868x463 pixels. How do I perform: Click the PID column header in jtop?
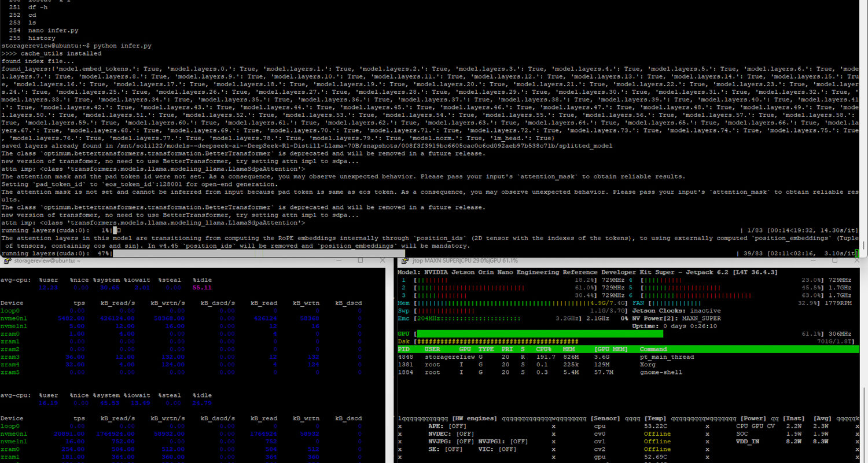[x=404, y=350]
